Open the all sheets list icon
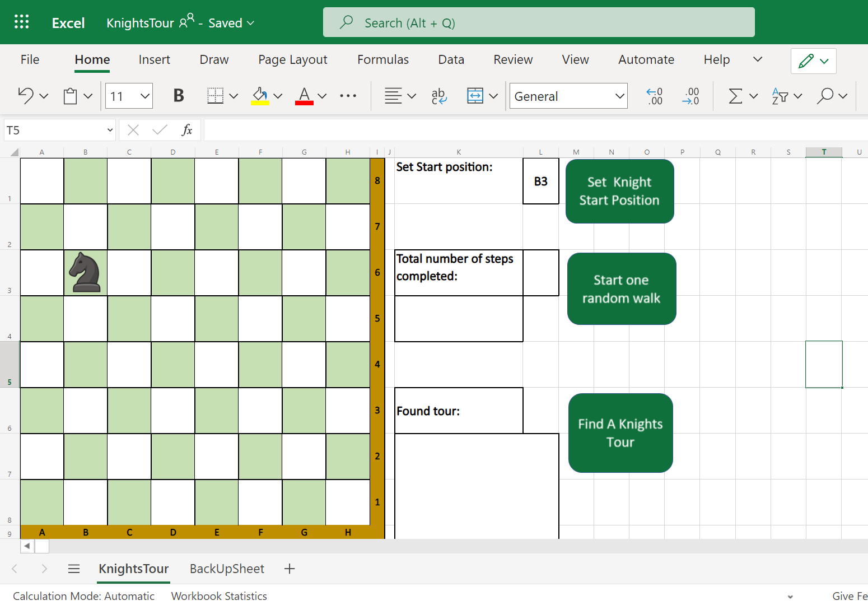This screenshot has height=605, width=868. (x=74, y=569)
